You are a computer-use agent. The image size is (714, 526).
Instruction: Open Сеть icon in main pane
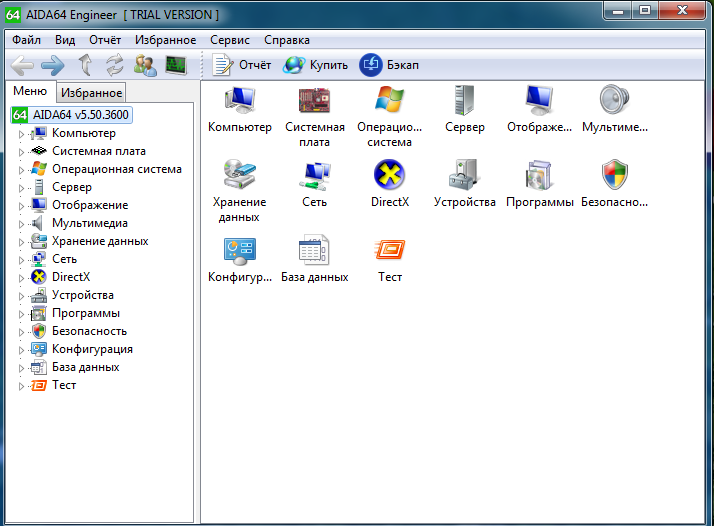tap(315, 175)
